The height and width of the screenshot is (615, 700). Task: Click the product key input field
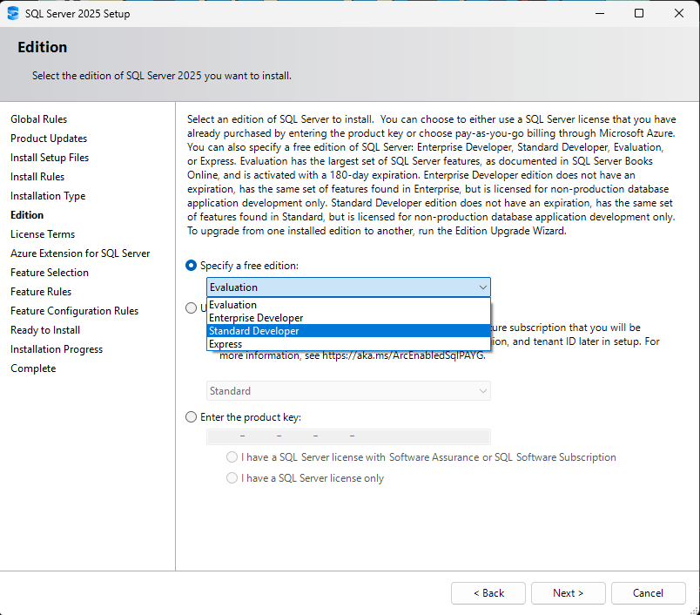(x=348, y=436)
